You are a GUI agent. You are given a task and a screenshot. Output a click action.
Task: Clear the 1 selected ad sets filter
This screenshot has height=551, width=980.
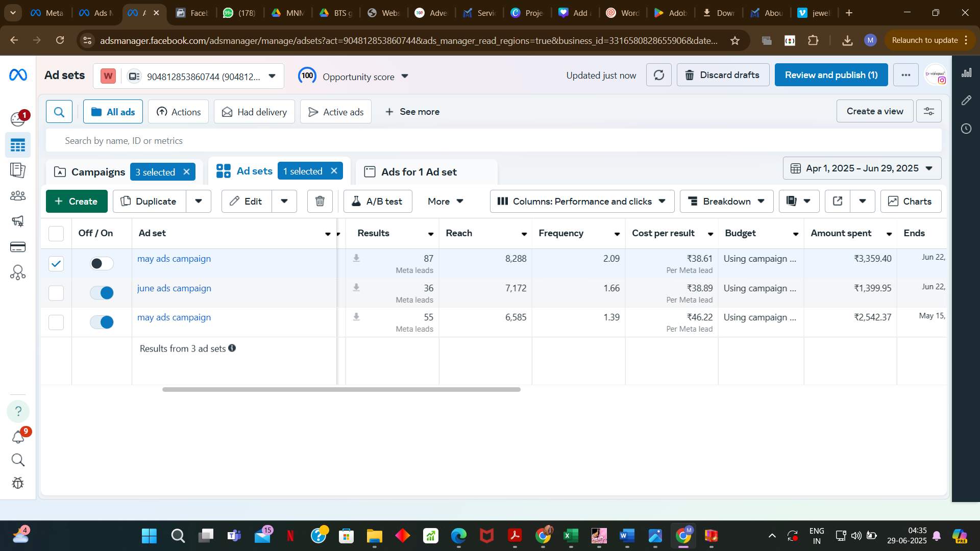[x=334, y=171]
